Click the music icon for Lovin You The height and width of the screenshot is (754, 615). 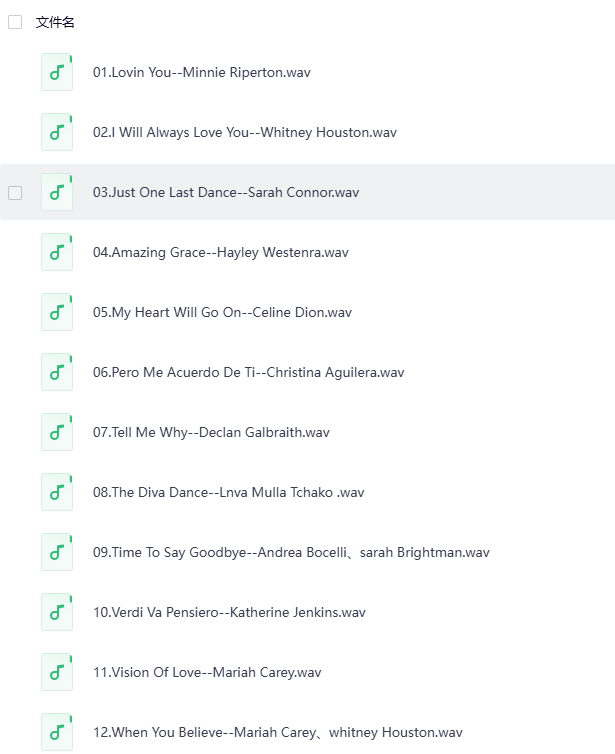tap(57, 72)
